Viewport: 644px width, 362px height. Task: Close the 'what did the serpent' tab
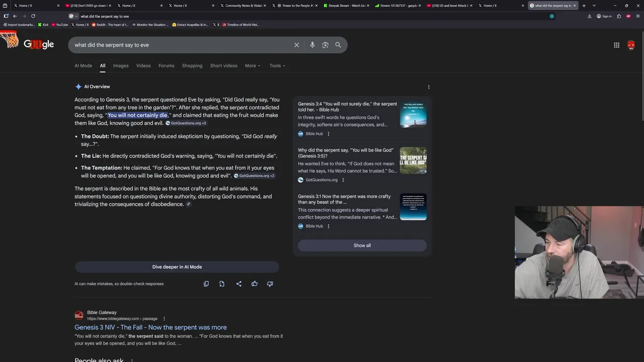tap(574, 6)
